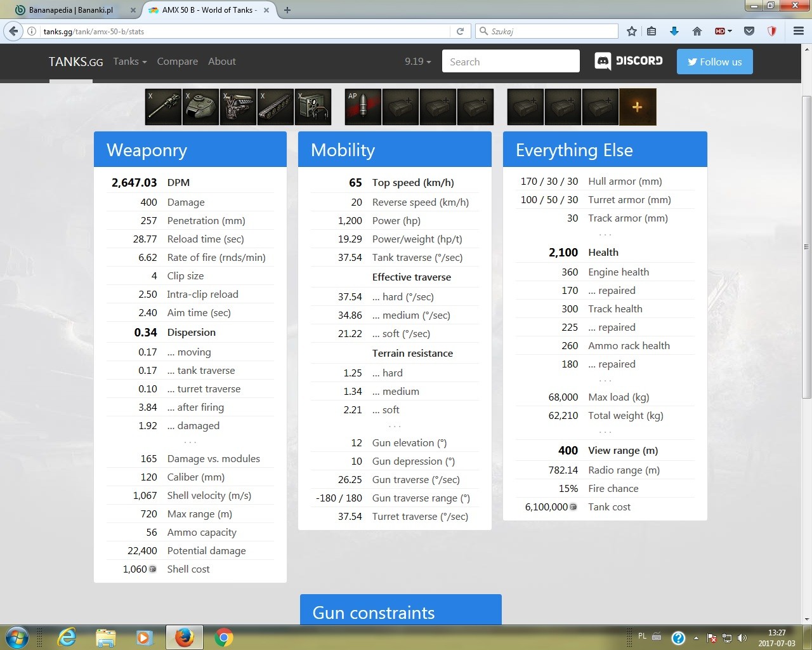This screenshot has height=650, width=812.
Task: Close the AMX 50 B tab
Action: tap(266, 10)
